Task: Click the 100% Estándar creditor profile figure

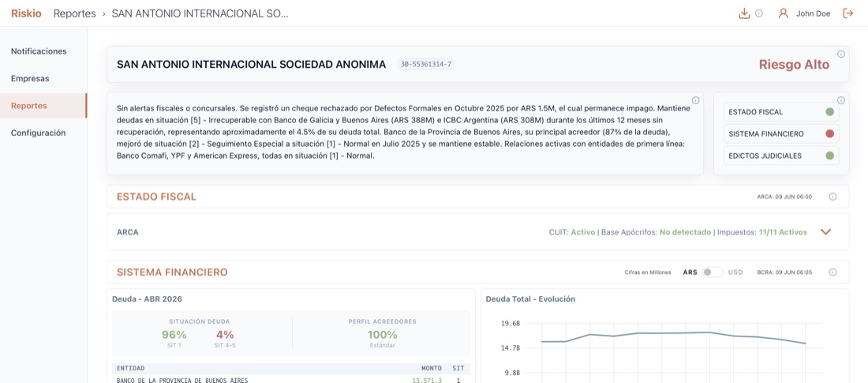Action: click(x=383, y=338)
